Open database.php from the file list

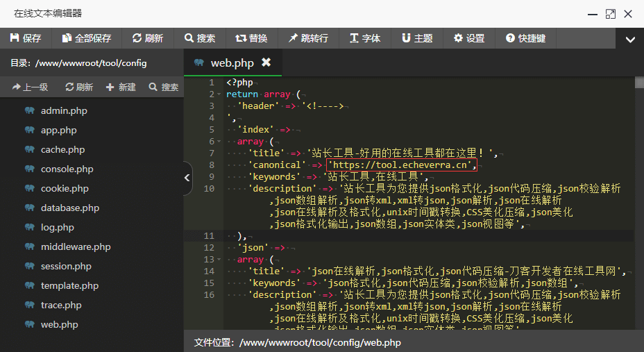pos(70,208)
